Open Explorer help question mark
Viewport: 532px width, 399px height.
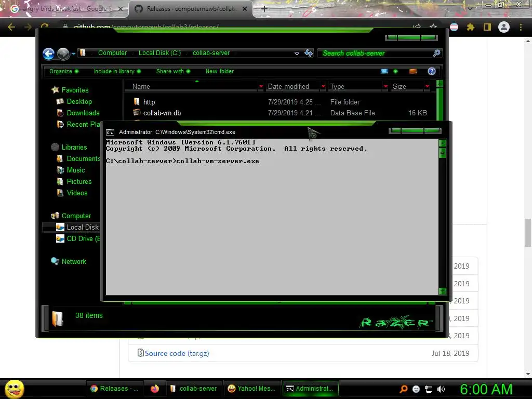click(432, 71)
